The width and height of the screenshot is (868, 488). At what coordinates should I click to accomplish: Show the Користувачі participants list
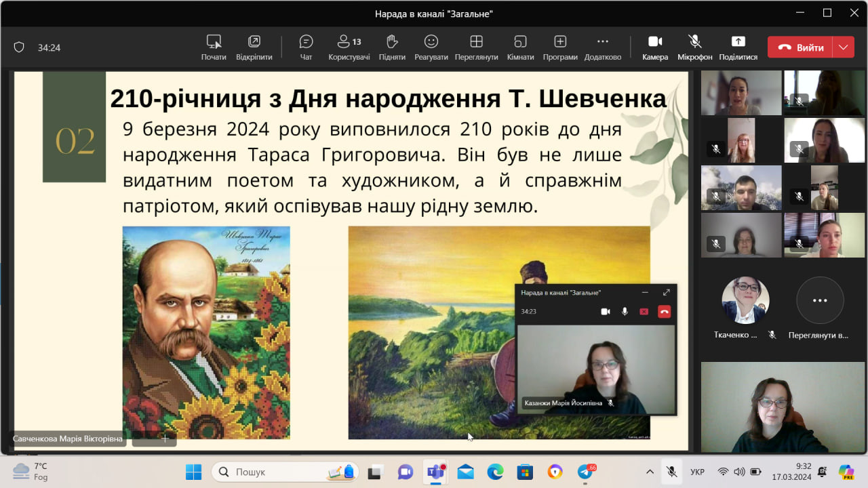[x=349, y=47]
